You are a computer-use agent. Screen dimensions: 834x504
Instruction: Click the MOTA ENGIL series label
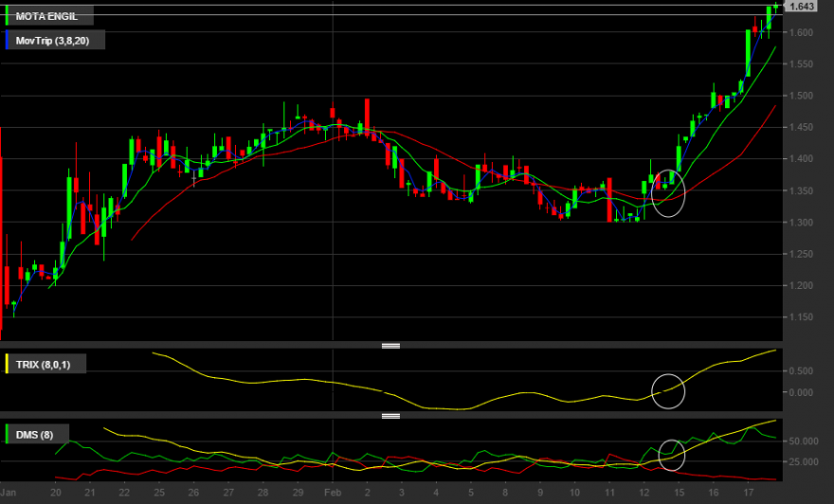46,16
